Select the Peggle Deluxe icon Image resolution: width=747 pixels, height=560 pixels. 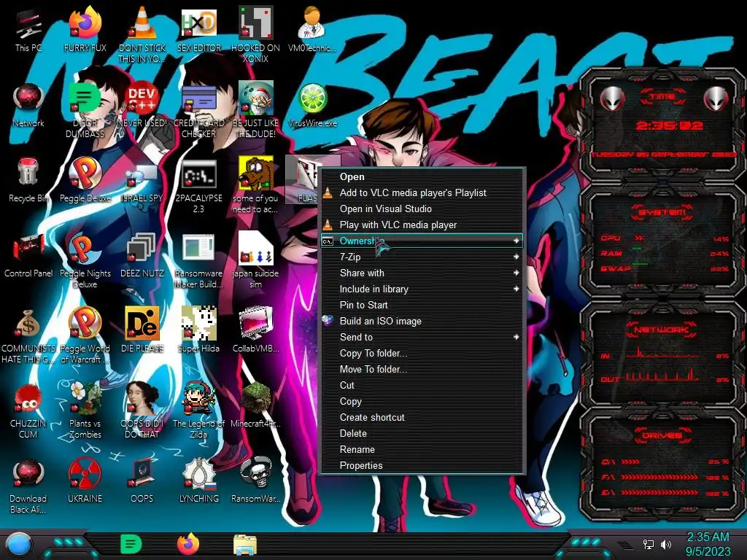[x=85, y=181]
